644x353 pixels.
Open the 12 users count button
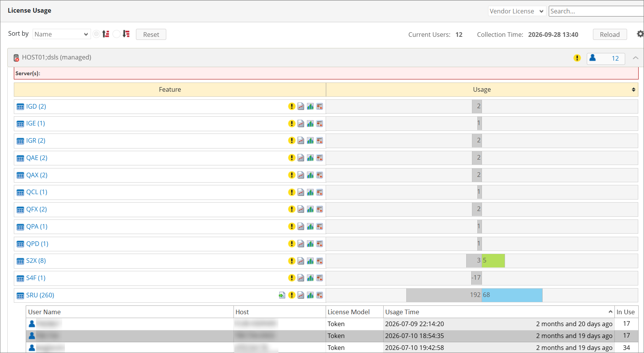[x=606, y=58]
